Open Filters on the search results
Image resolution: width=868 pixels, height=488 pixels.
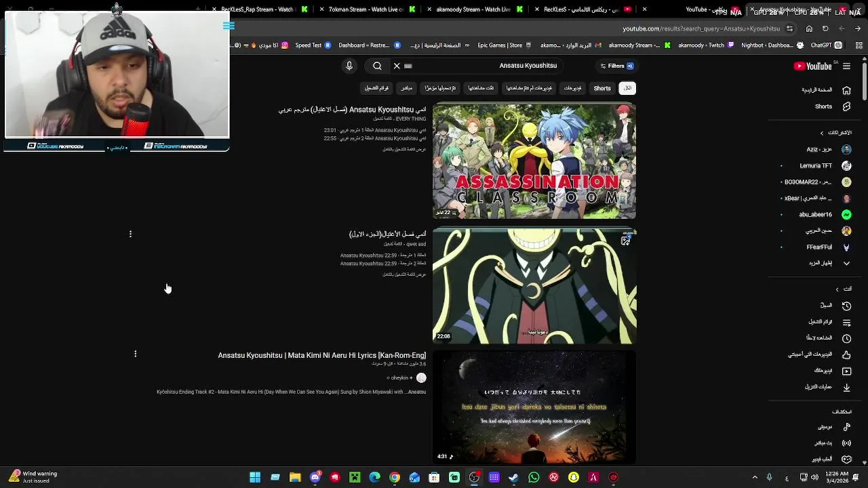[x=617, y=66]
